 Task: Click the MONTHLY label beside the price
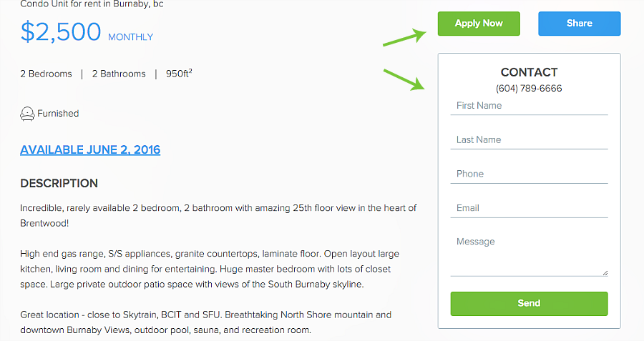pos(131,37)
